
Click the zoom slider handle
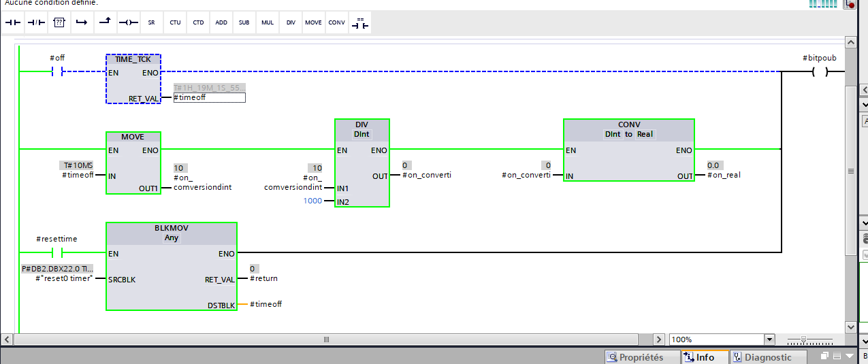(804, 340)
